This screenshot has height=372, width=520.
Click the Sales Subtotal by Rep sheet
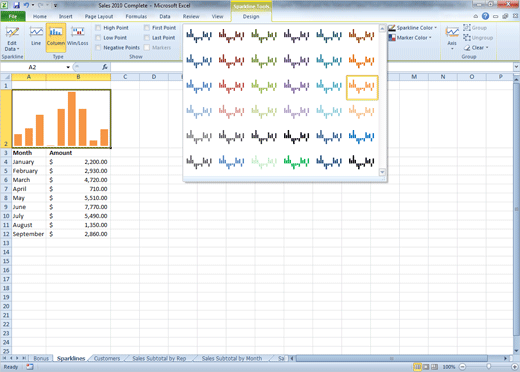(x=159, y=358)
